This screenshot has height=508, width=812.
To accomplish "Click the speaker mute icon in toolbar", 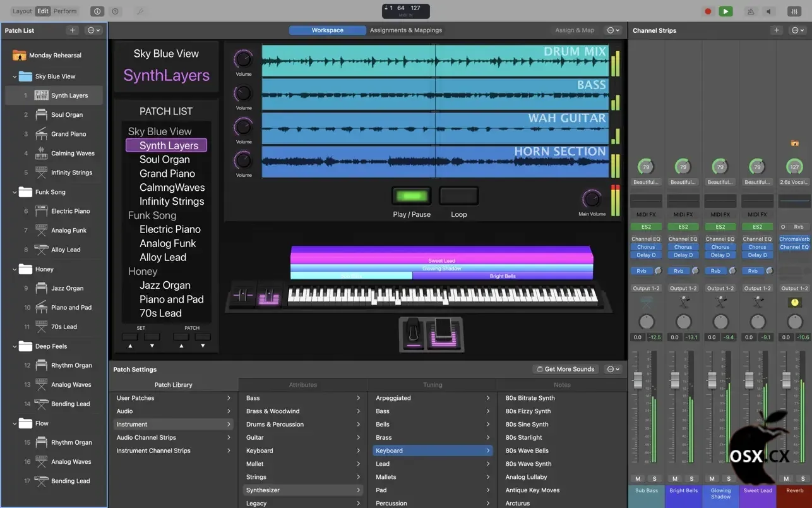I will pyautogui.click(x=768, y=11).
